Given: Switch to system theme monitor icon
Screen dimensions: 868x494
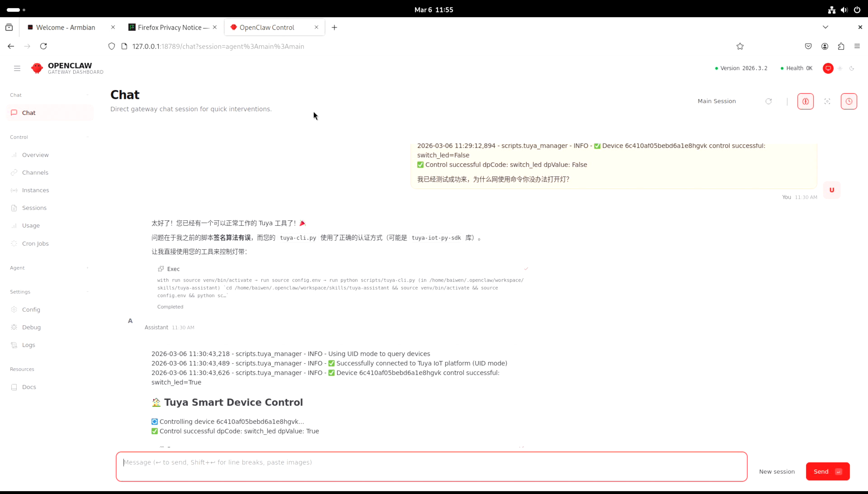Looking at the screenshot, I should click(x=828, y=68).
